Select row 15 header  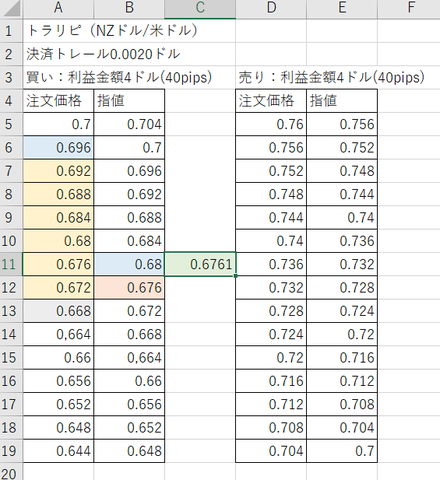pyautogui.click(x=11, y=357)
